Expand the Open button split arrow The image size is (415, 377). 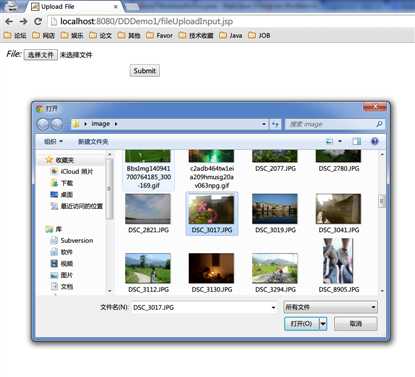click(323, 324)
